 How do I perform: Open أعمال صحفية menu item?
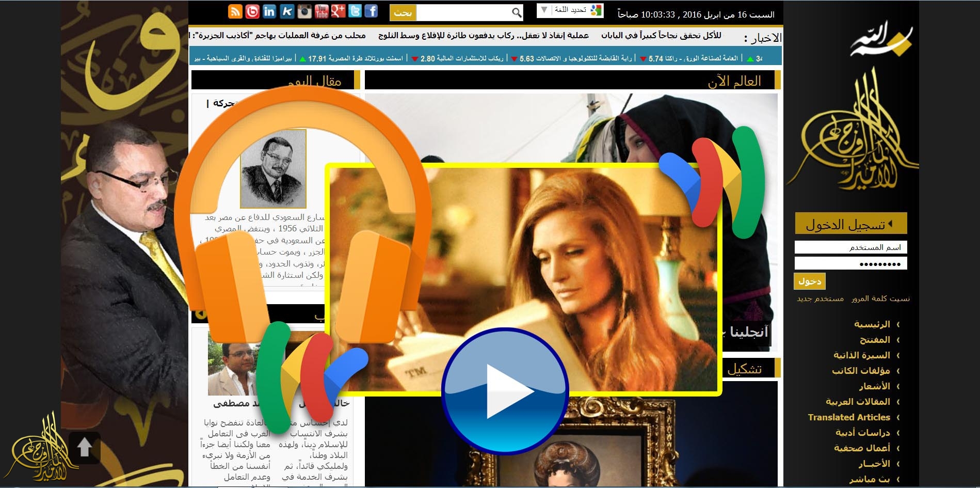point(862,448)
